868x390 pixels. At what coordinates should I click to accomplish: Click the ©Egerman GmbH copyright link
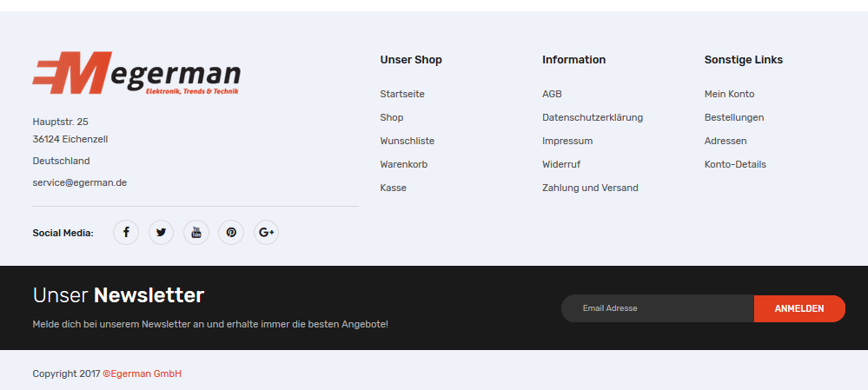tap(142, 374)
